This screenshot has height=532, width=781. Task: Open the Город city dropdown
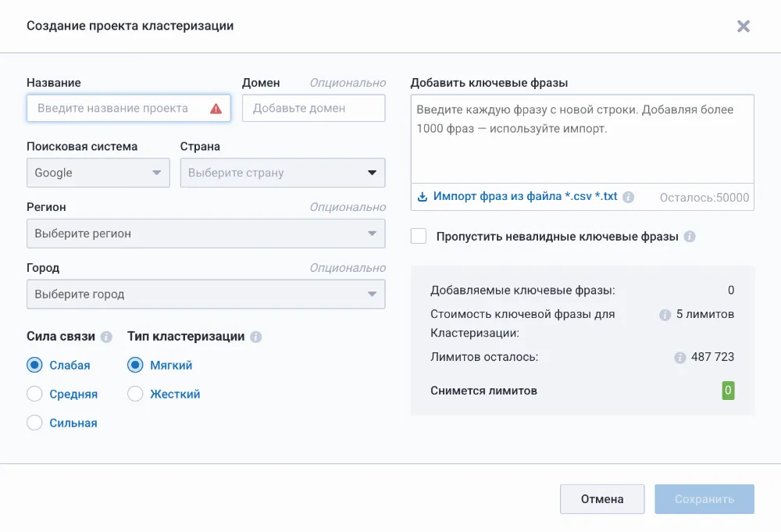pos(205,295)
